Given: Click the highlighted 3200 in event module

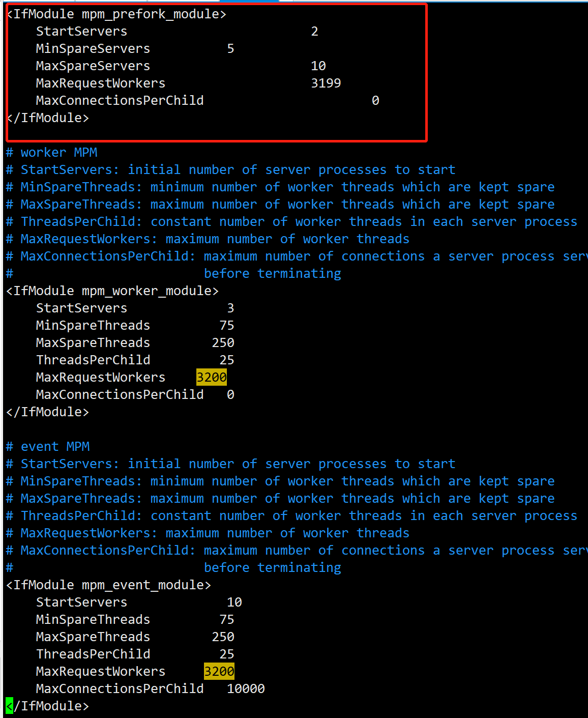Looking at the screenshot, I should [x=219, y=671].
